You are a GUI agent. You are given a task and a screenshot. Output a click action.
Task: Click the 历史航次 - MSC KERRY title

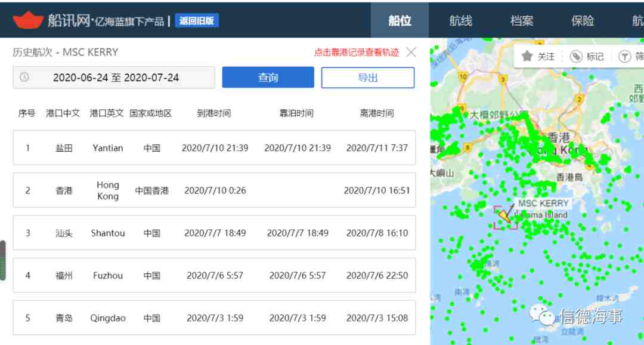click(66, 52)
